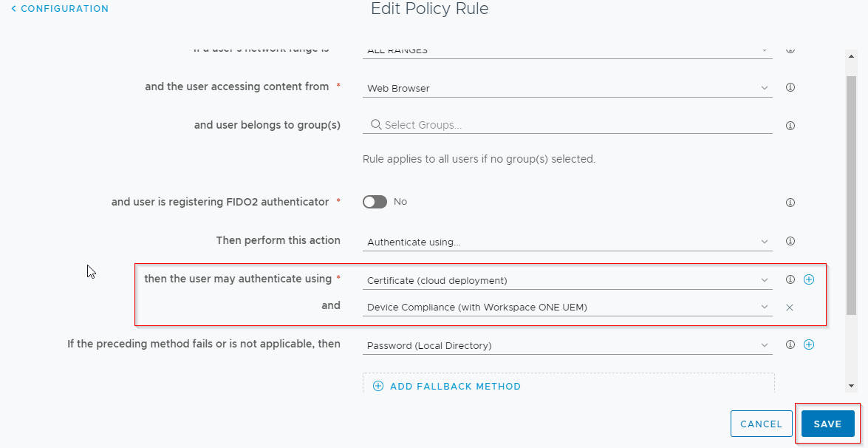This screenshot has width=868, height=448.
Task: Add another fallback method using plus icon
Action: (809, 344)
